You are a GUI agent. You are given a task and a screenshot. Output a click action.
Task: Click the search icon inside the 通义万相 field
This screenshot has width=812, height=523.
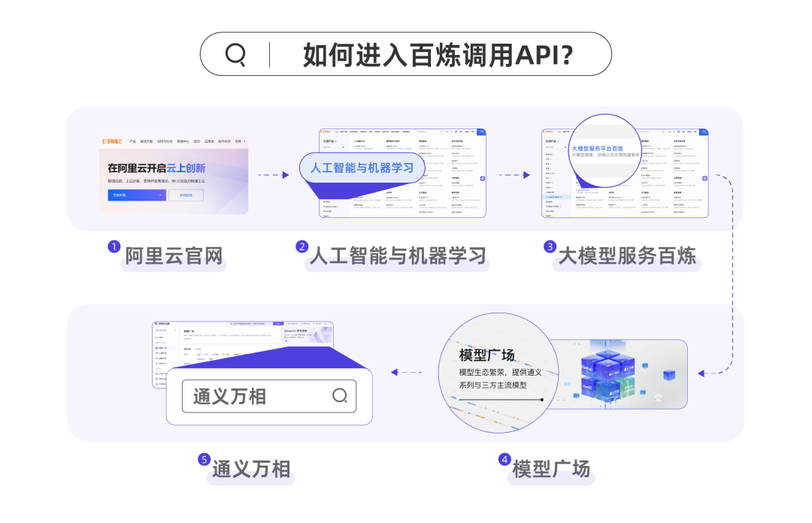340,395
